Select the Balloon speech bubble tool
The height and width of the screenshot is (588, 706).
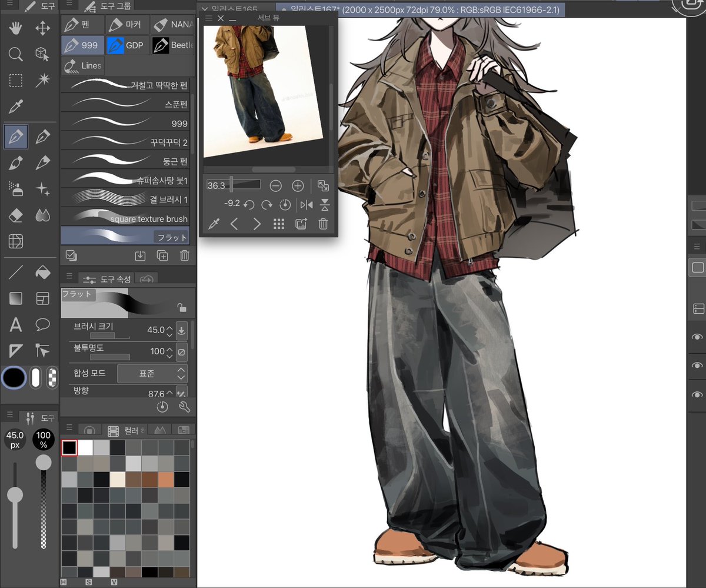[42, 324]
